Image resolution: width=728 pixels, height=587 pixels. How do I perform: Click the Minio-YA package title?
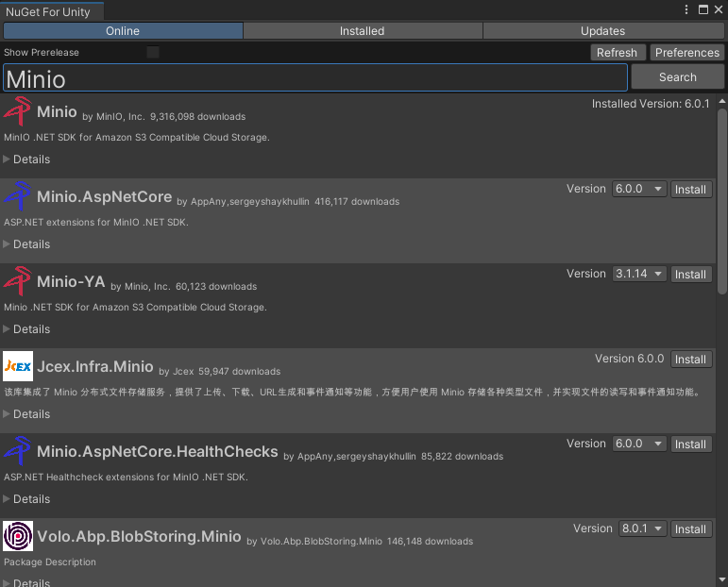71,281
